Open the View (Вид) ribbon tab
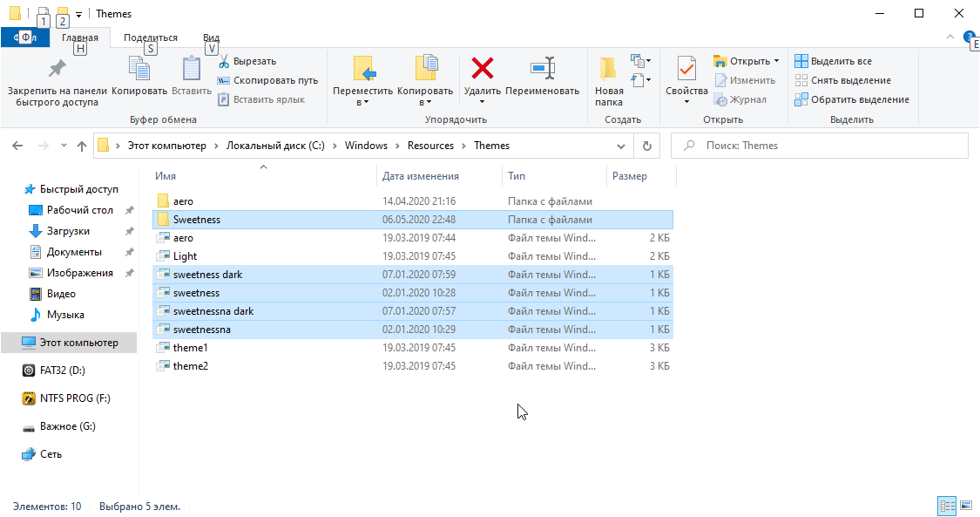 coord(211,37)
